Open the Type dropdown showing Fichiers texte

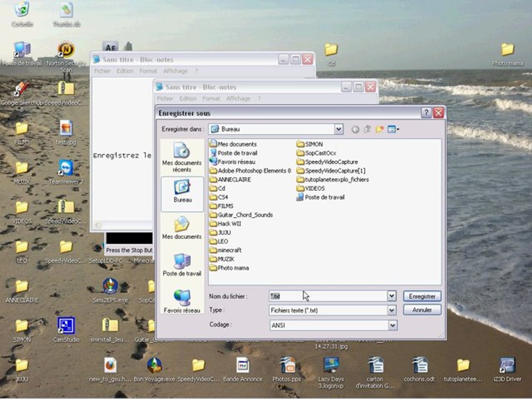[x=392, y=310]
